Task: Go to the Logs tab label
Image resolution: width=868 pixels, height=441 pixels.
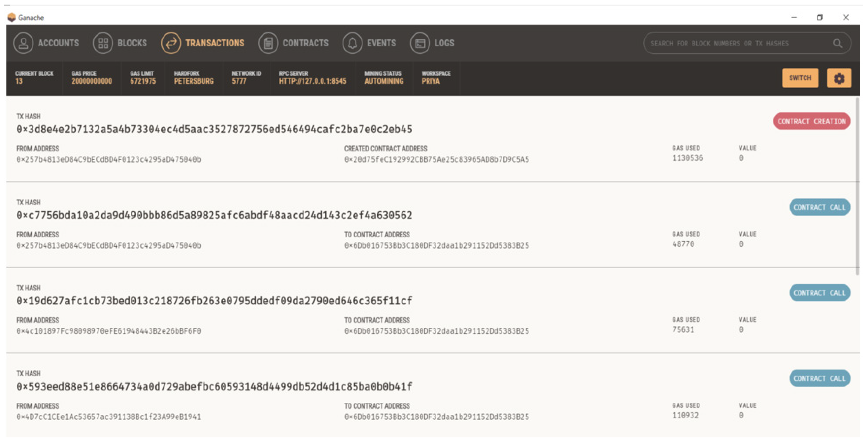Action: [x=444, y=43]
